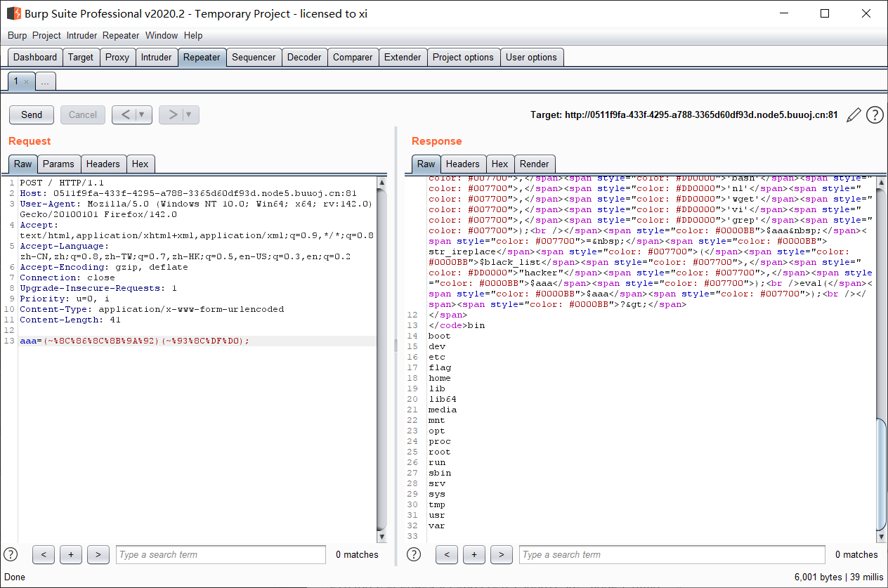888x588 pixels.
Task: Type in request search term field
Action: tap(221, 554)
